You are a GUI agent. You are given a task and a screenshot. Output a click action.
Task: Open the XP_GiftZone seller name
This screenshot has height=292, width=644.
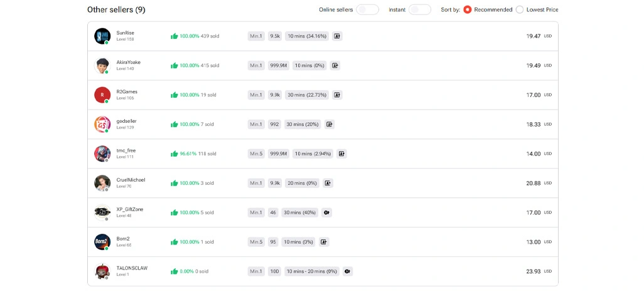pyautogui.click(x=130, y=209)
